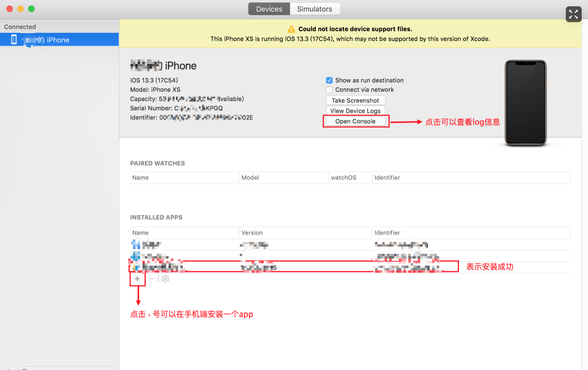
Task: Click the yellow warning triangle icon
Action: point(291,29)
